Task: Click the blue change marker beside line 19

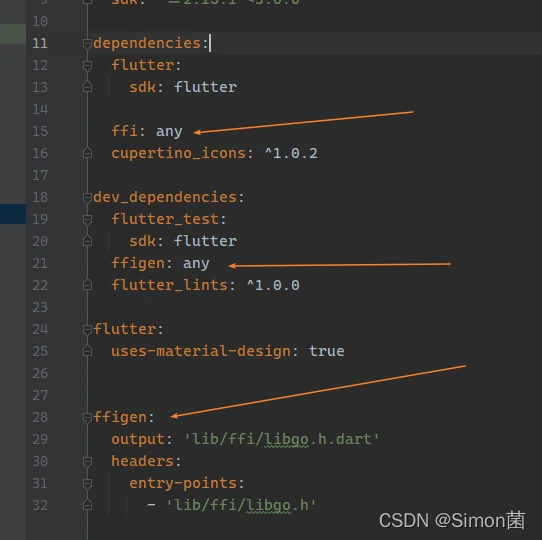Action: pyautogui.click(x=13, y=214)
